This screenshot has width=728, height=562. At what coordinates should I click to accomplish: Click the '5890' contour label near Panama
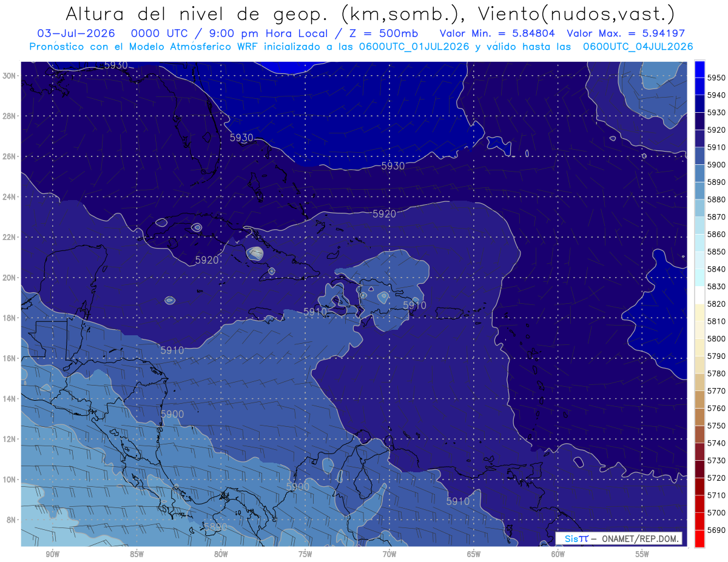tap(215, 527)
